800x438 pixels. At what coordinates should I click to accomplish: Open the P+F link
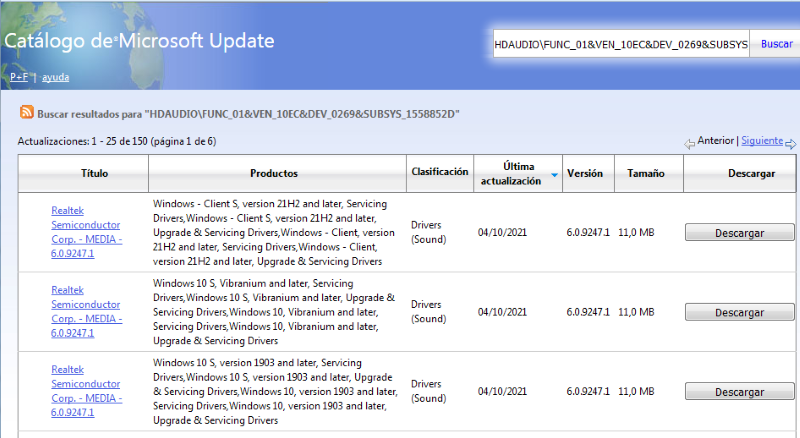coord(19,77)
